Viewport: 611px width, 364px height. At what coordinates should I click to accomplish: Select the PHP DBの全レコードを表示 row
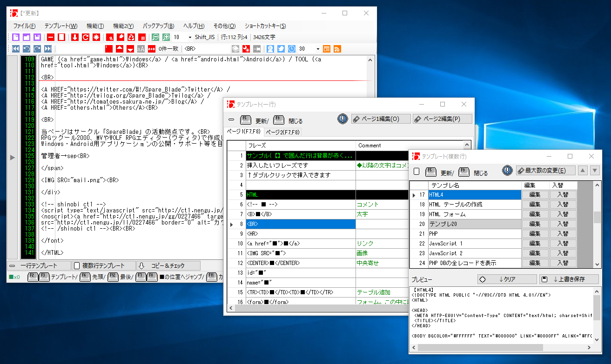pyautogui.click(x=475, y=263)
